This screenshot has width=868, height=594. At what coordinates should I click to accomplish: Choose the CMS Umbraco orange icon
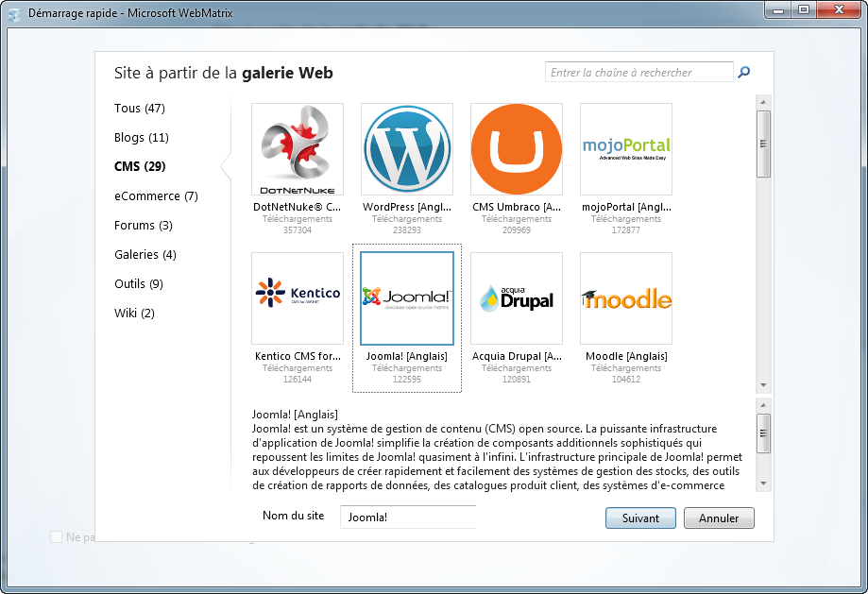point(516,148)
